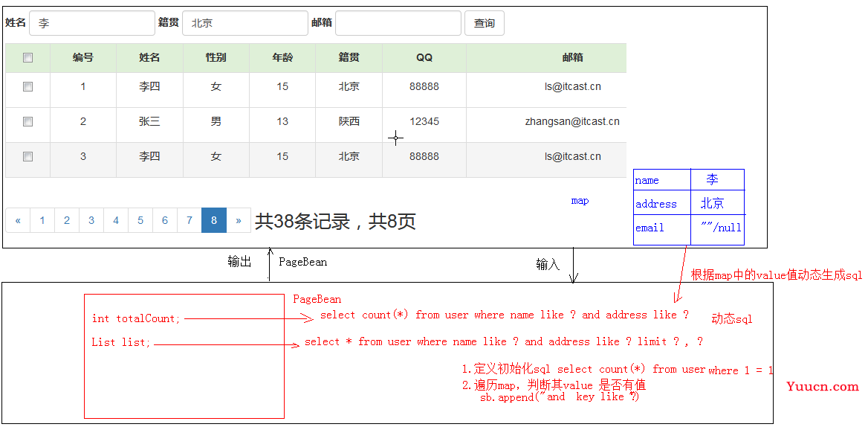
Task: Click the 姓名 input field
Action: coord(92,23)
